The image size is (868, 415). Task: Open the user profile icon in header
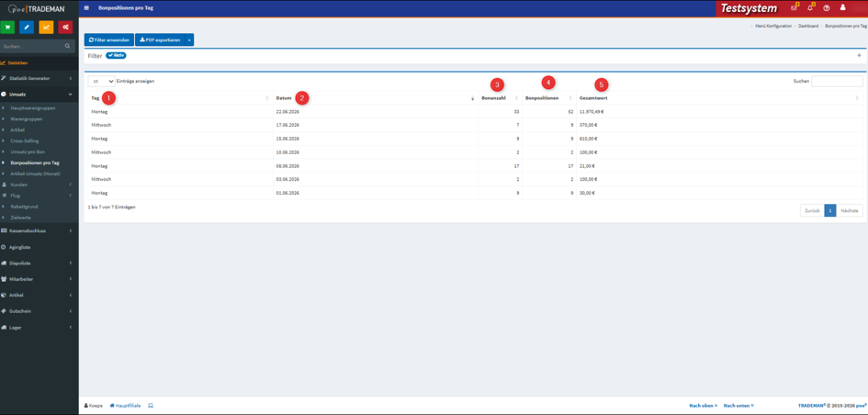(842, 7)
